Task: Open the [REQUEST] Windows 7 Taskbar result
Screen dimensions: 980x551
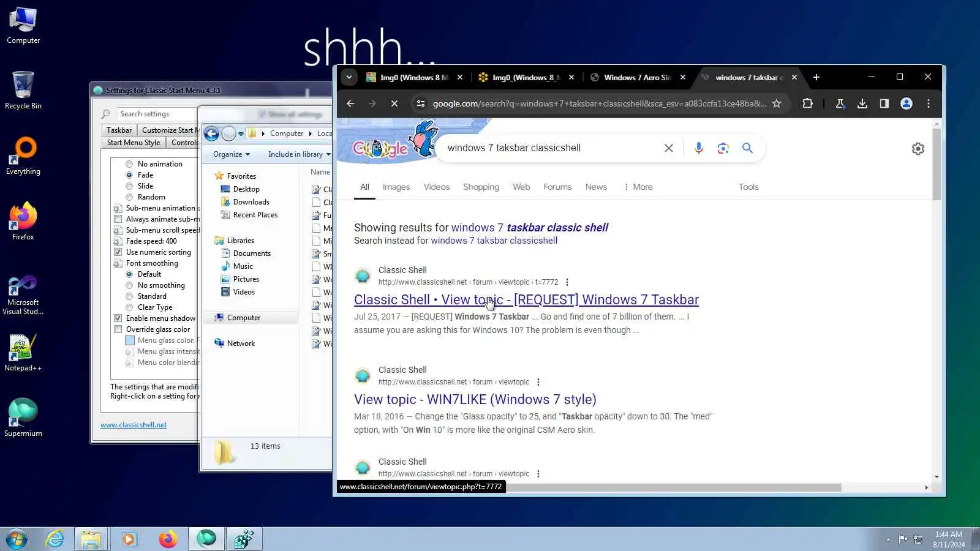Action: tap(526, 300)
